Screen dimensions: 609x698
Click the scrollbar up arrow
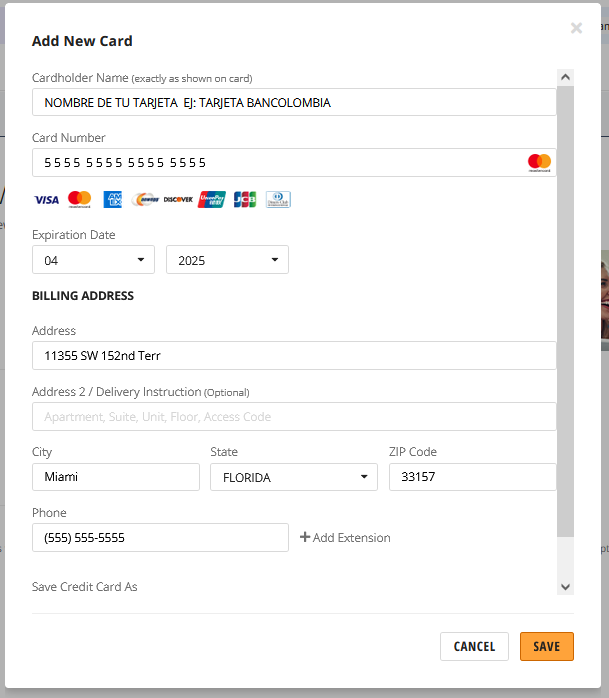coord(565,77)
